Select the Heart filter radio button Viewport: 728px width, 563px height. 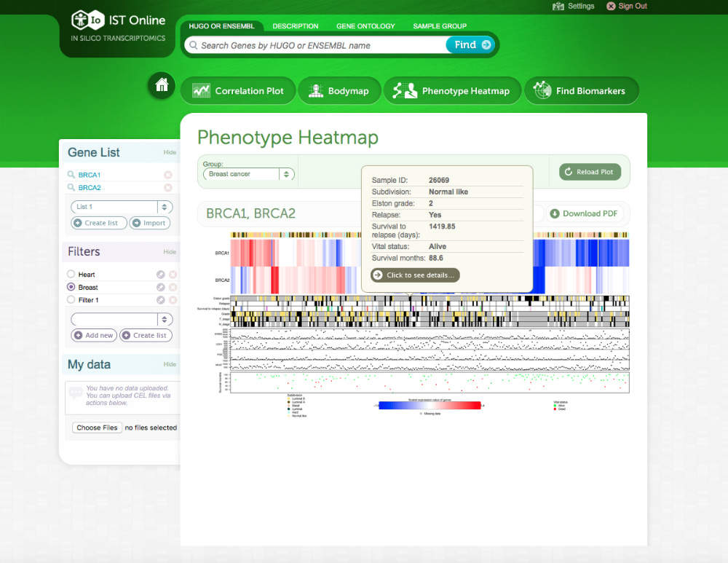(x=71, y=275)
